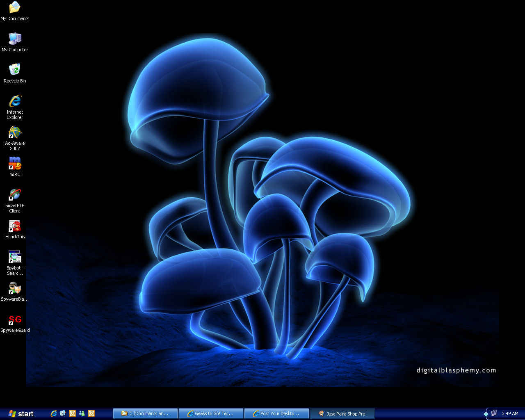Expand hidden tray icons with diamond arrow

pos(486,414)
